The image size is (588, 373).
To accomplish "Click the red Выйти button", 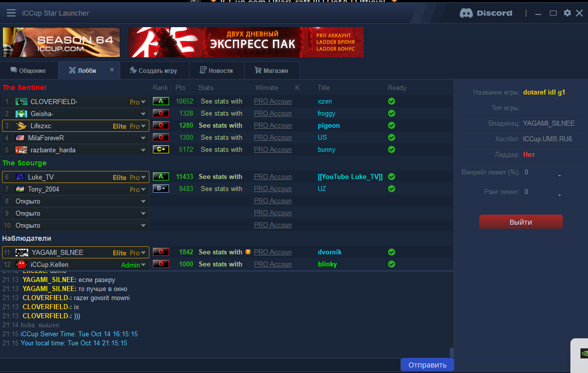I will (x=521, y=222).
